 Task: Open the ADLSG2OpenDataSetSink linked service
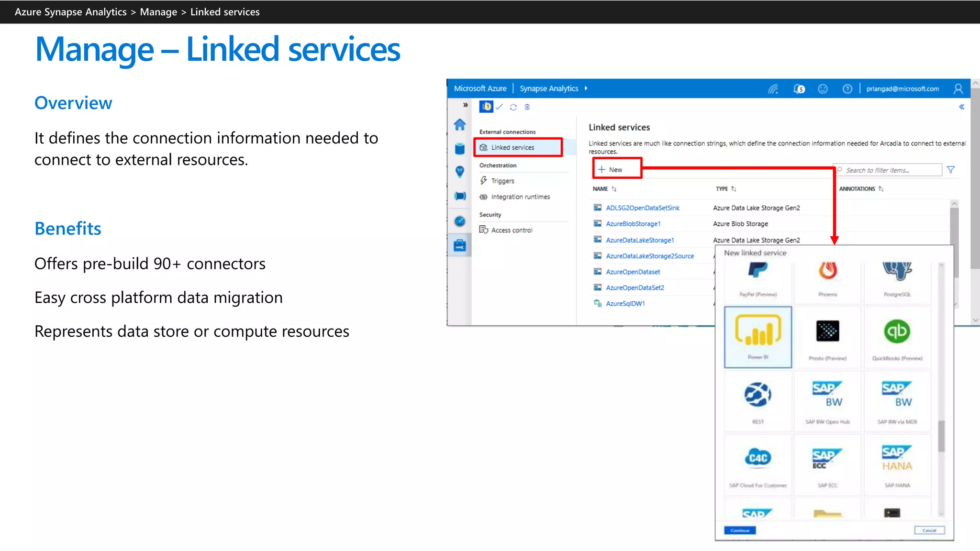click(643, 208)
